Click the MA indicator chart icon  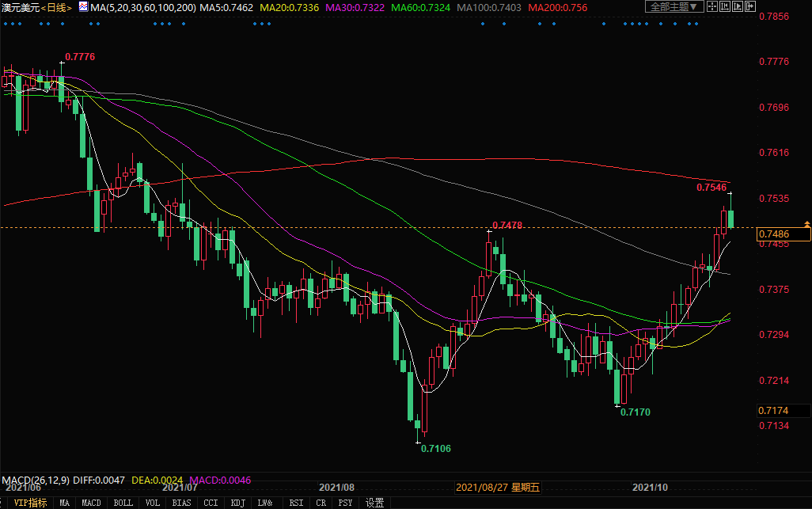tap(82, 7)
